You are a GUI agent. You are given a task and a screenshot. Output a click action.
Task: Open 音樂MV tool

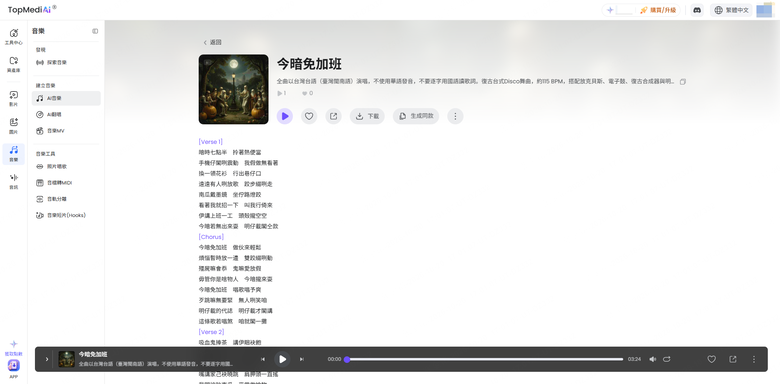66,130
